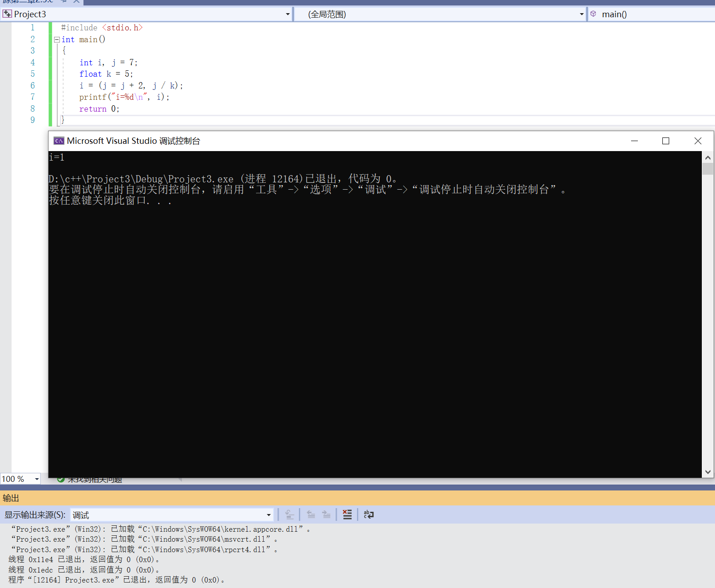Click the msvcrt.dll loaded output line
Viewport: 715px width, 588px height.
144,539
